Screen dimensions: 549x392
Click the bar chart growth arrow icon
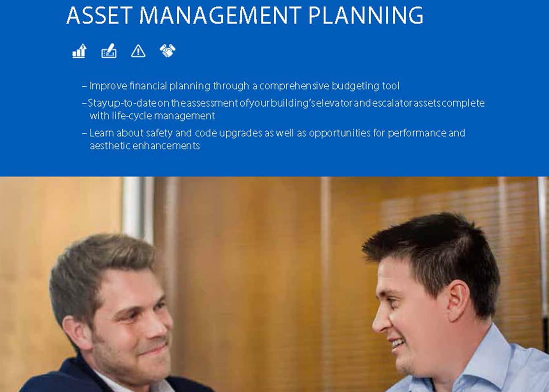point(79,51)
